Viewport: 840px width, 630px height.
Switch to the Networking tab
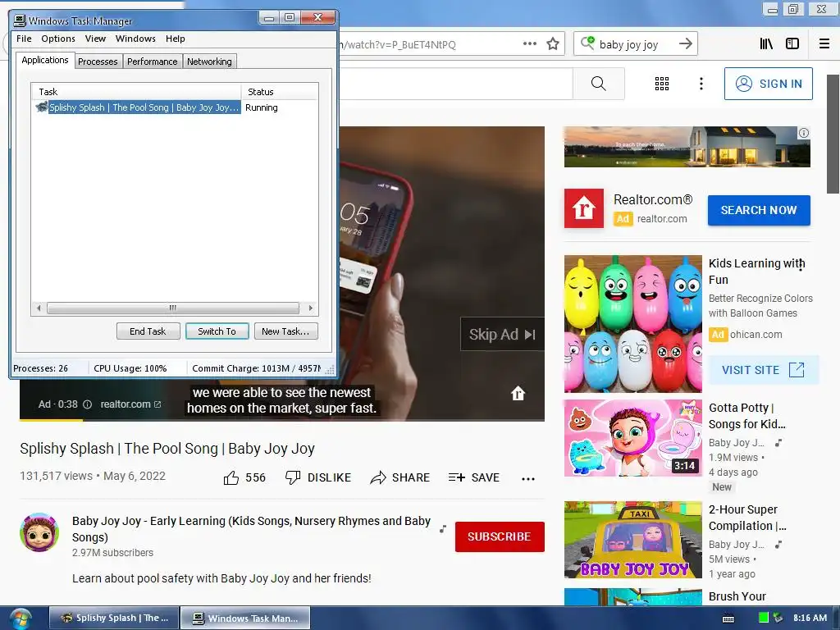pyautogui.click(x=209, y=62)
